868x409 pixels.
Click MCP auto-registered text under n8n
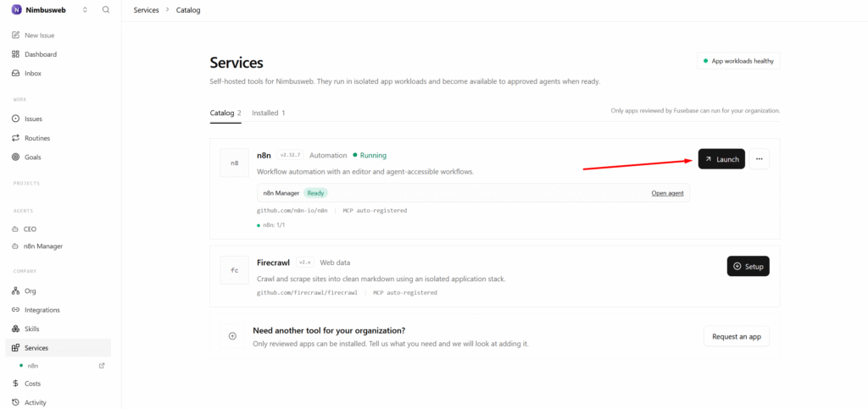(x=375, y=211)
